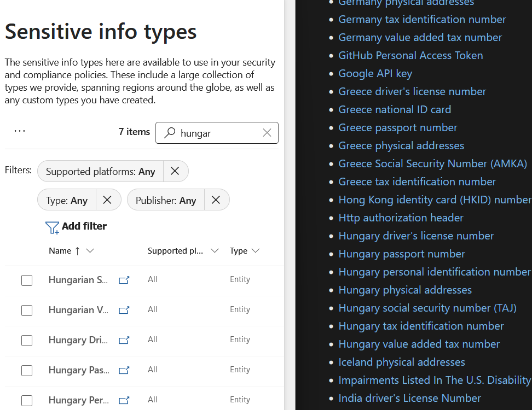Open the Supported pl... column header menu
Viewport: 532px width, 410px height.
[x=215, y=251]
